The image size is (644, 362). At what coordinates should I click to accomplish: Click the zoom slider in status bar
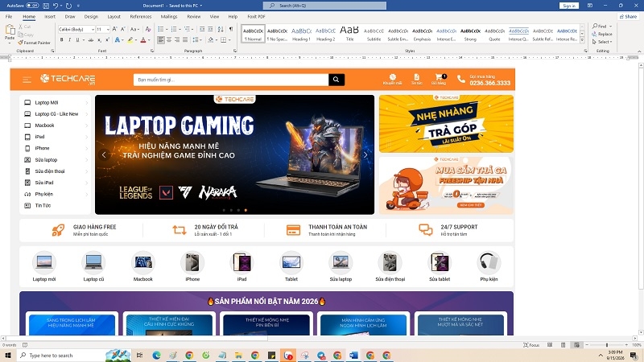[x=607, y=345]
